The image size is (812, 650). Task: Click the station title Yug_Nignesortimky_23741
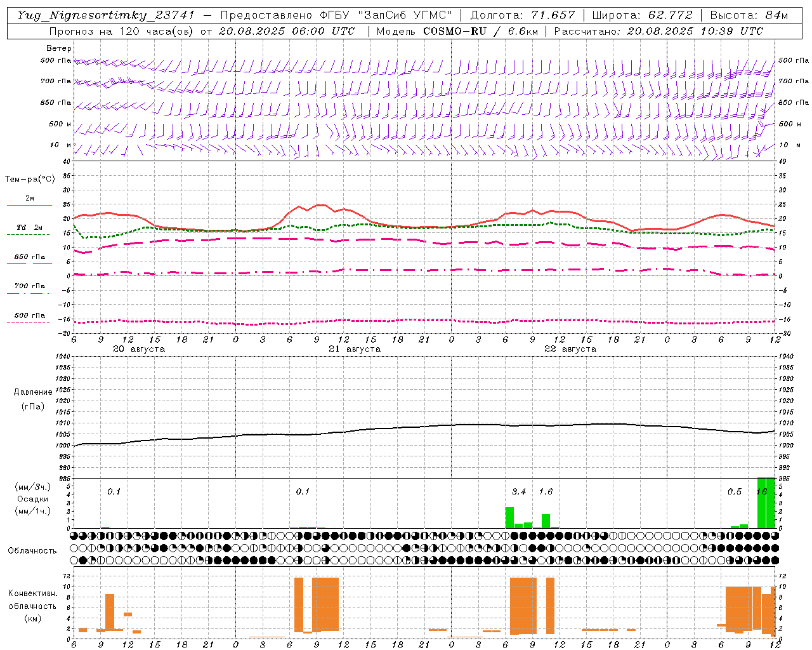tap(105, 15)
